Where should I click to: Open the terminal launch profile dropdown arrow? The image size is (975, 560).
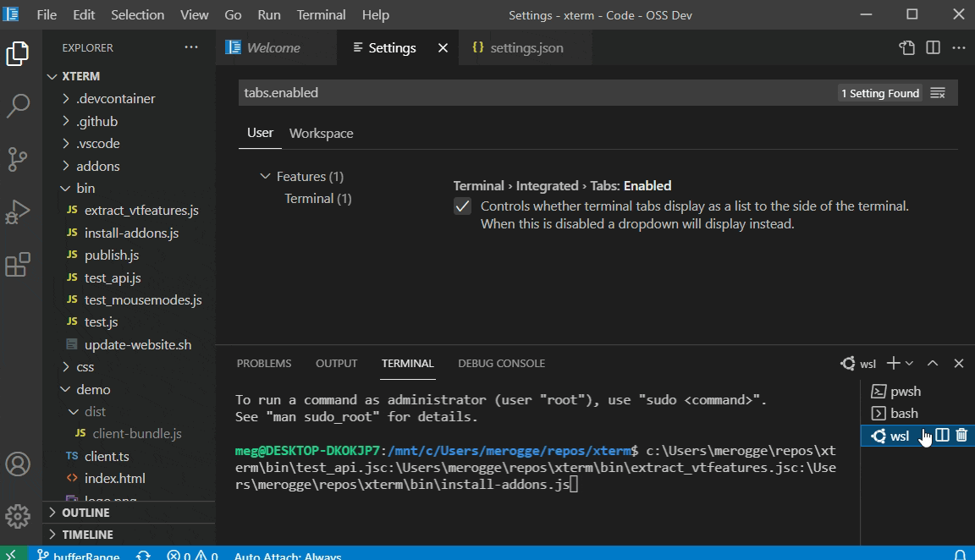click(x=909, y=364)
